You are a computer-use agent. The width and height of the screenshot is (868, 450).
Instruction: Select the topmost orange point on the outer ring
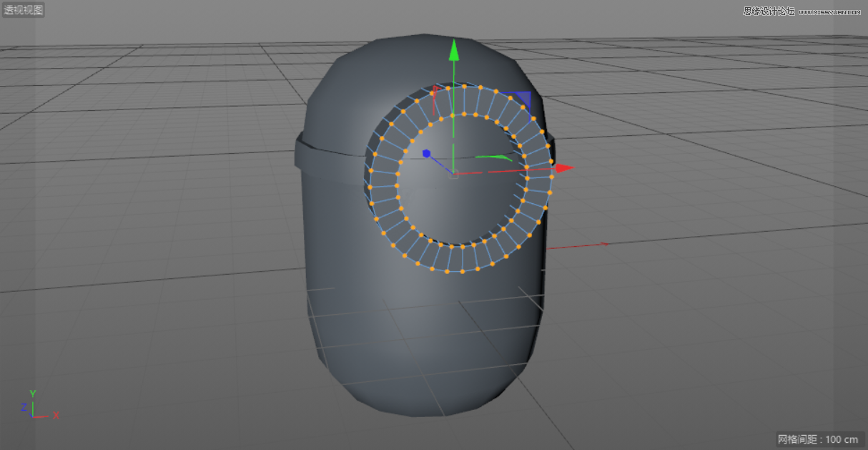tap(463, 85)
